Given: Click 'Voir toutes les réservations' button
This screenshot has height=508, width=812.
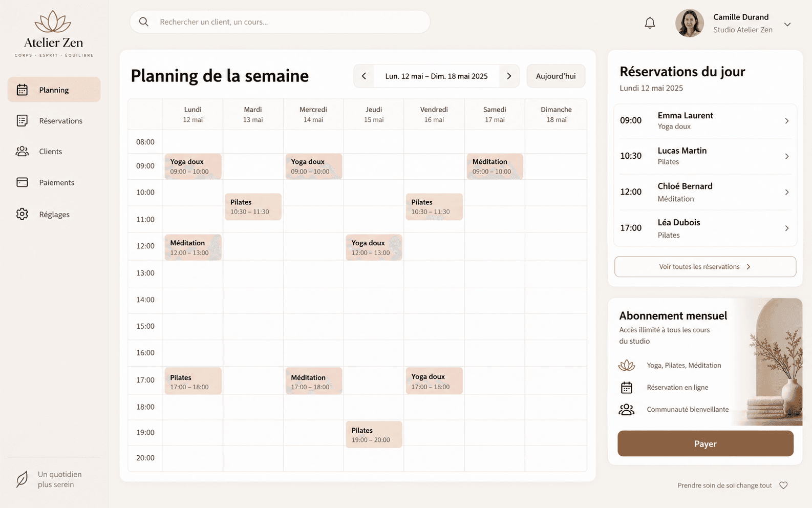Looking at the screenshot, I should click(x=705, y=266).
